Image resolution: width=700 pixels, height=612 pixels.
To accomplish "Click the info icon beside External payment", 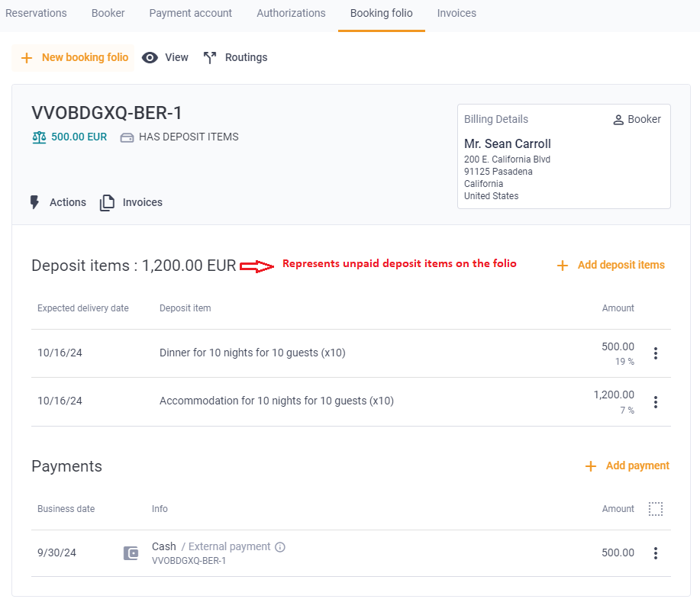I will coord(279,546).
